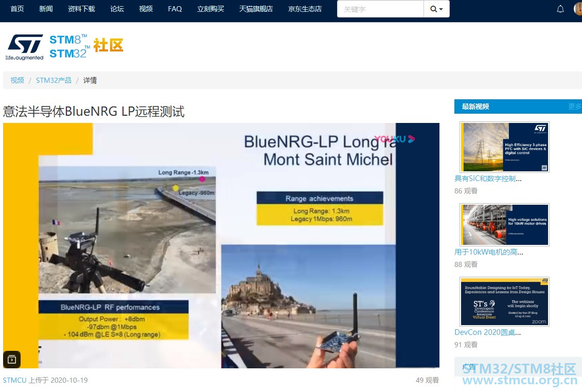Screen dimensions: 582x392
Task: Open the DevCon 2020圆桌... video link
Action: [488, 332]
